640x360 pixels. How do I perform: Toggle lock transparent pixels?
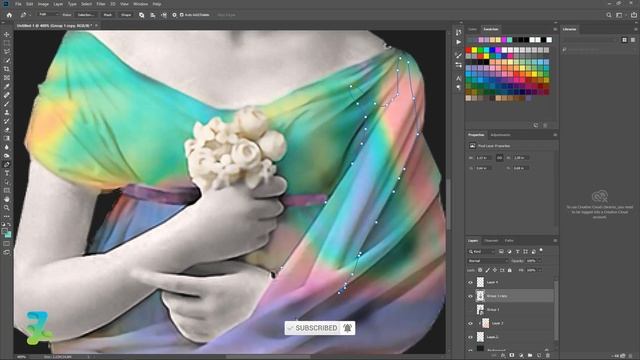click(x=480, y=270)
